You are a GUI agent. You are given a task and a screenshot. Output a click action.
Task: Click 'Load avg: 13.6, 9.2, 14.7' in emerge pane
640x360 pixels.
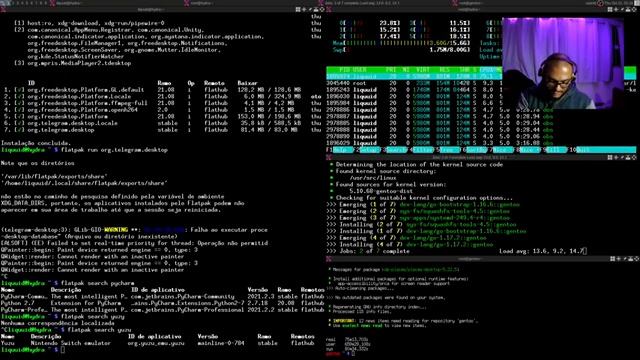tap(542, 251)
